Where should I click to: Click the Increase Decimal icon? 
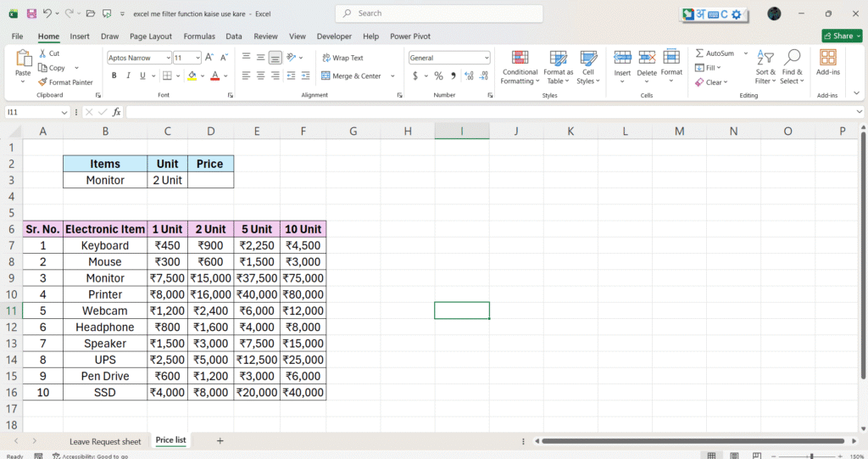[x=469, y=76]
